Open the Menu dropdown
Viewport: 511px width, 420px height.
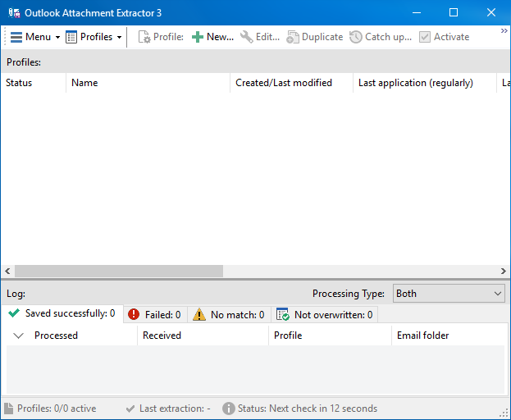point(34,37)
